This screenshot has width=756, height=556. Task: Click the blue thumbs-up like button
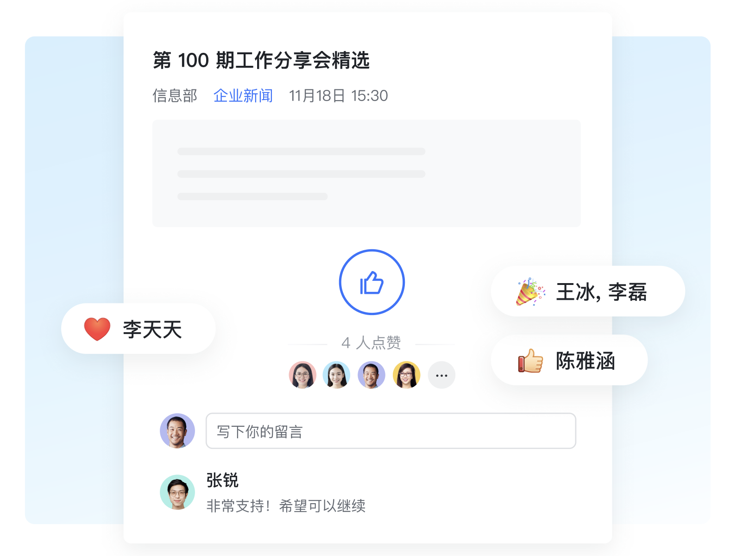coord(372,282)
